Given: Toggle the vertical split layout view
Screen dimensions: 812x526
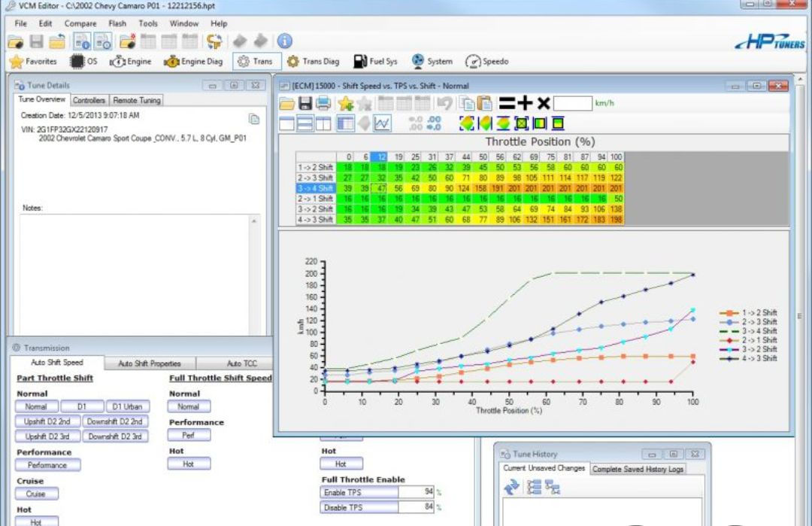Looking at the screenshot, I should [x=324, y=123].
